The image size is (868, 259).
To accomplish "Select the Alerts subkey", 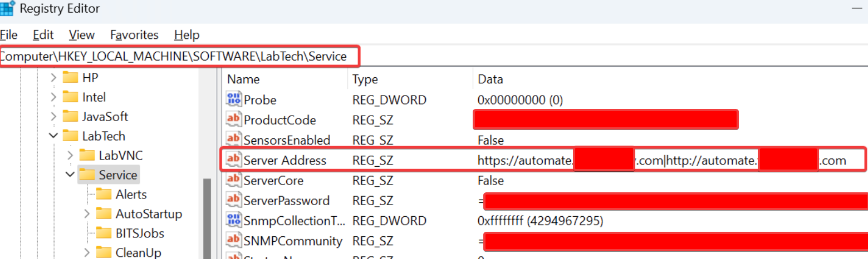I will pos(131,195).
